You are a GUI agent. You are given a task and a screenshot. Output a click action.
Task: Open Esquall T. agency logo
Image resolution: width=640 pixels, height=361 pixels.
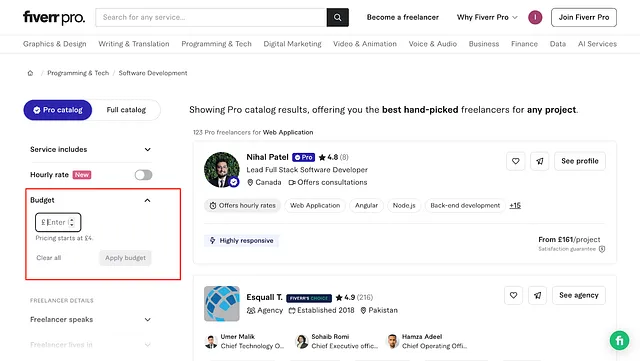click(222, 303)
